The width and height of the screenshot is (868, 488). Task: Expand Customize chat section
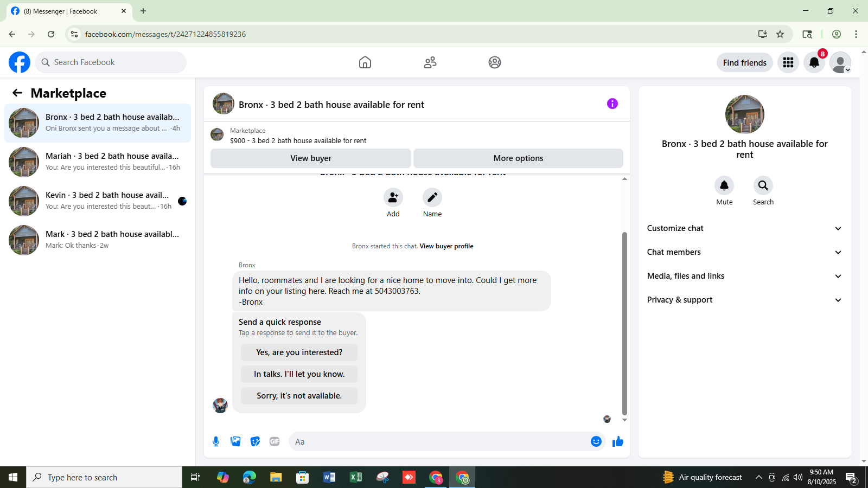[745, 228]
